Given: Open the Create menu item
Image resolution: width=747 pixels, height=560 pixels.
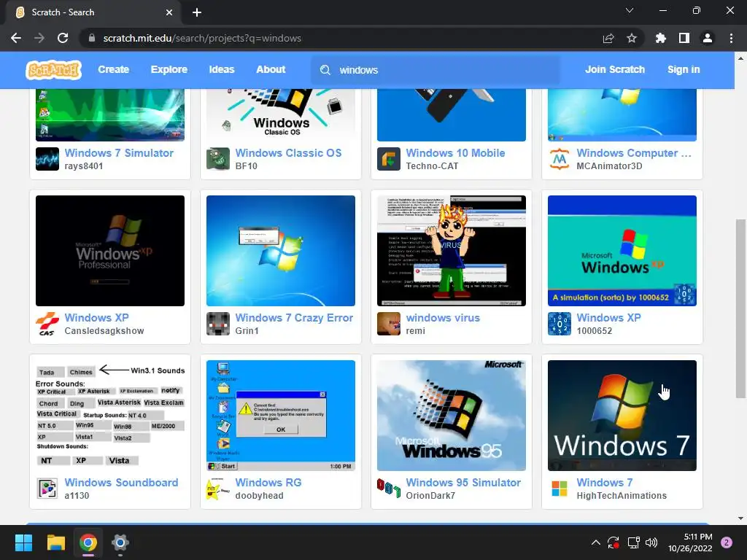Looking at the screenshot, I should tap(113, 69).
